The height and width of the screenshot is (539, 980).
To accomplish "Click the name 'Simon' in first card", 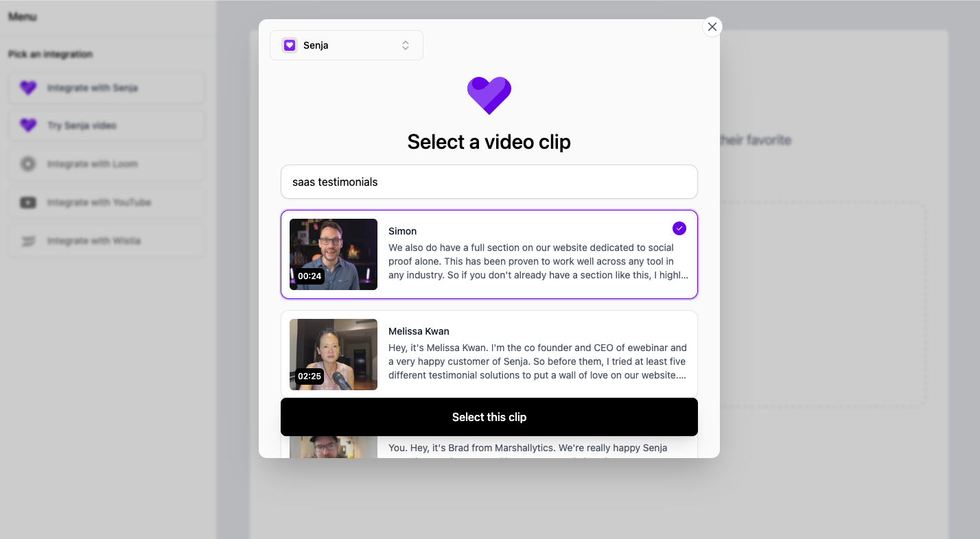I will (403, 231).
